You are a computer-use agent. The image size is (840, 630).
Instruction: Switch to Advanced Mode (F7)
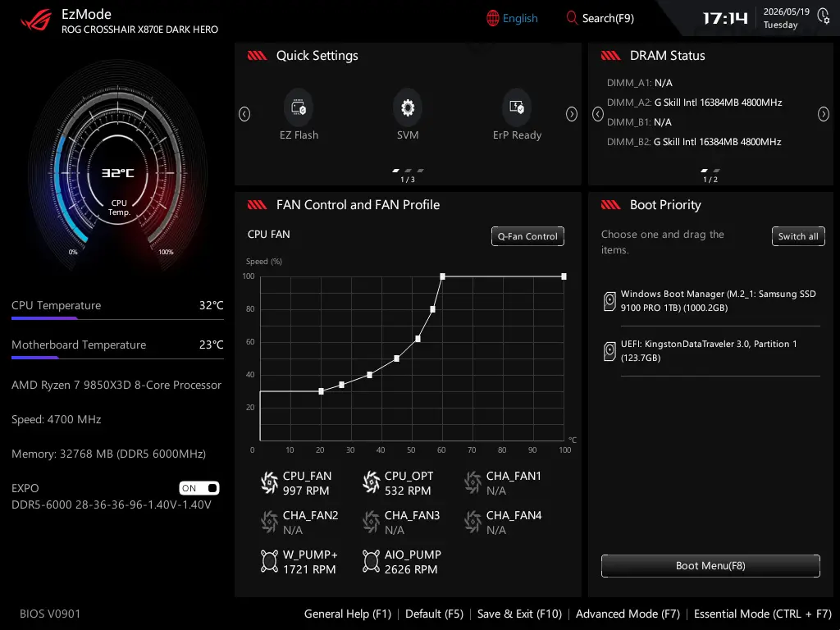click(628, 614)
